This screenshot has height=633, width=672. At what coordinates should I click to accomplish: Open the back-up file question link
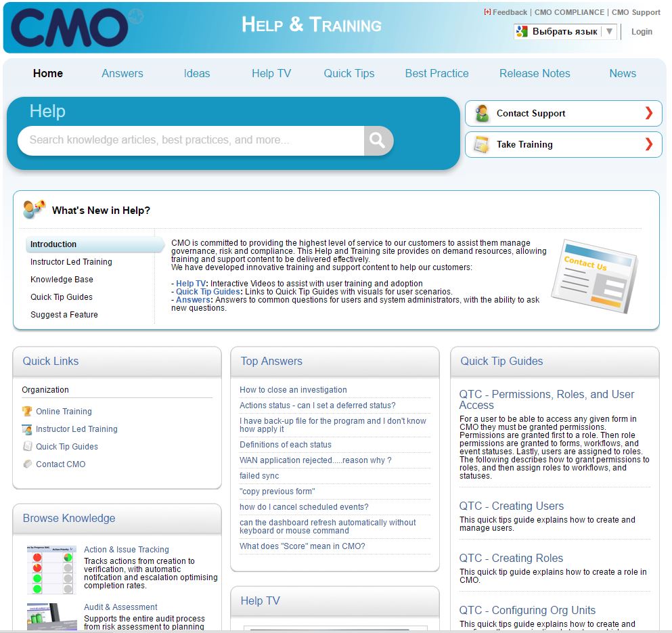coord(333,425)
